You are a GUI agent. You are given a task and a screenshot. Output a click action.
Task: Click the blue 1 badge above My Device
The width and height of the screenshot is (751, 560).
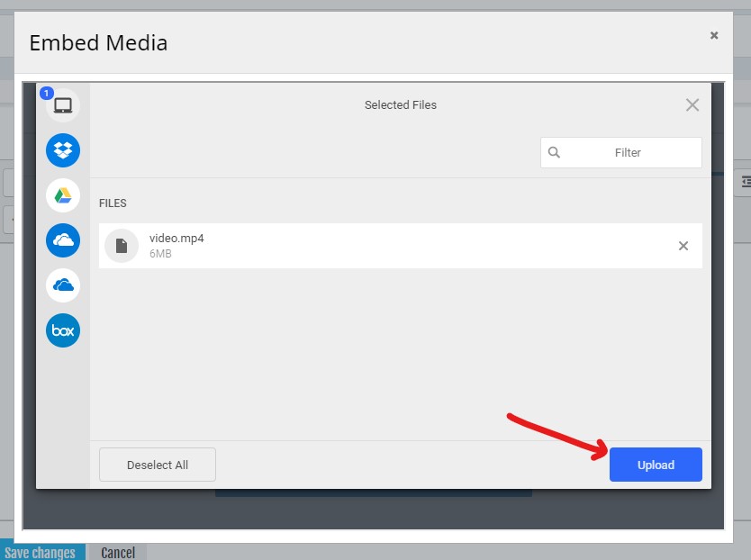point(46,91)
